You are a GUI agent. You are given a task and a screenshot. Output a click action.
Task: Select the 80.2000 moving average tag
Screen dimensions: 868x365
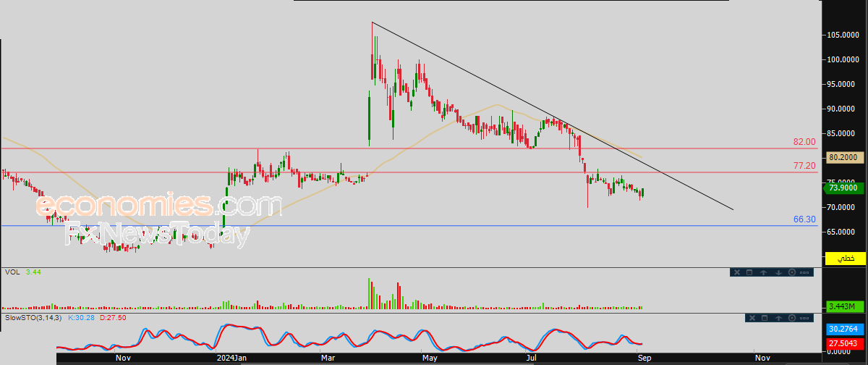click(x=843, y=156)
